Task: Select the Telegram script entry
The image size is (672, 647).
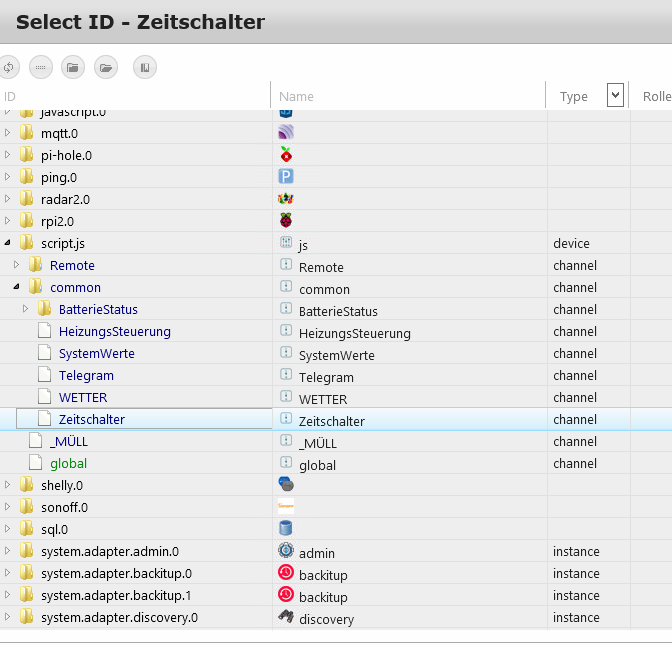Action: (86, 375)
